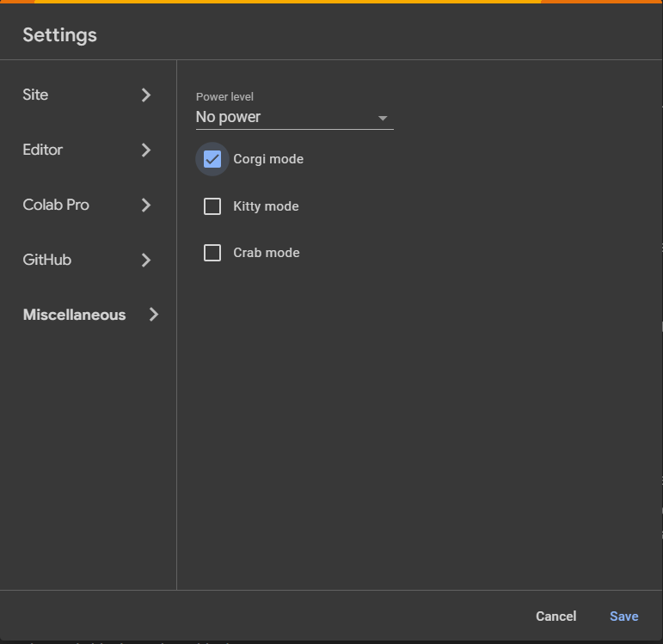
Task: Click the chevron arrow next to Site
Action: point(146,95)
